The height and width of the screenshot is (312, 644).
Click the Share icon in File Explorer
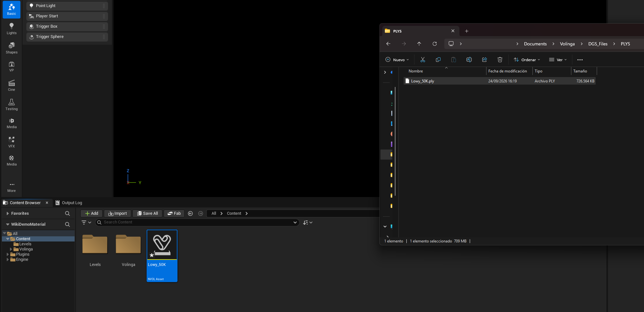coord(485,60)
